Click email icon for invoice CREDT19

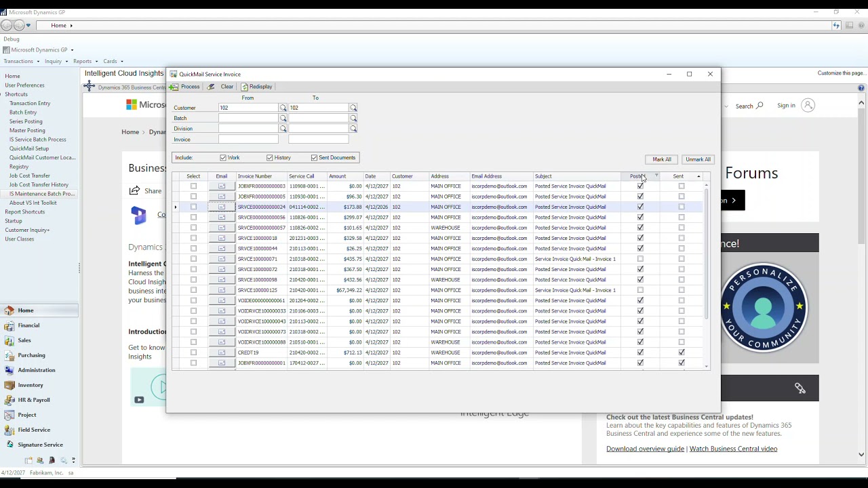click(222, 352)
